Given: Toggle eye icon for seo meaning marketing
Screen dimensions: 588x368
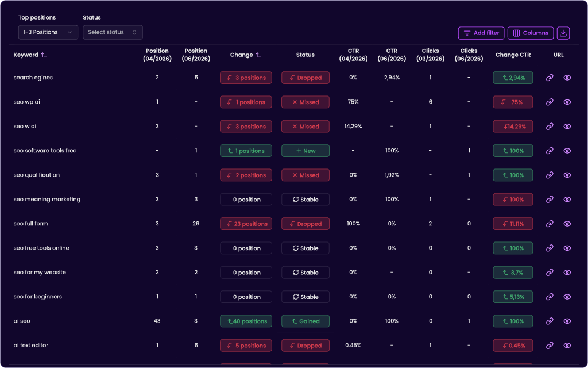Looking at the screenshot, I should [x=567, y=200].
